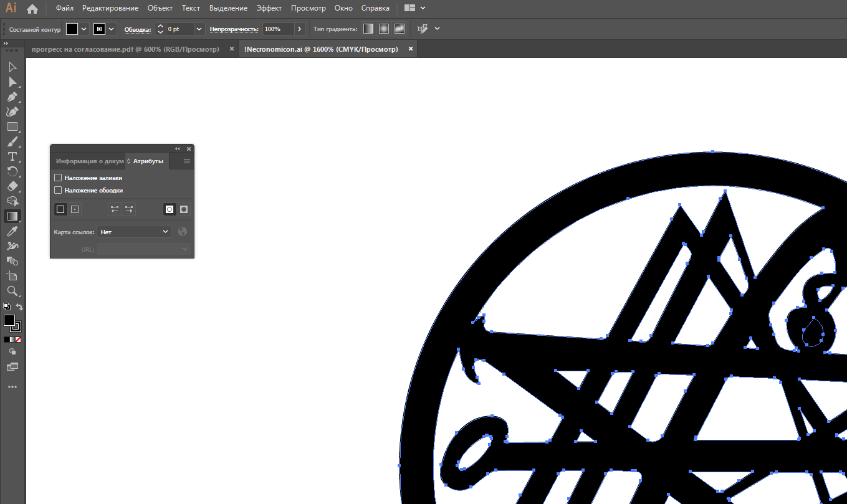Select the Selection tool (black arrow outline)
The image size is (847, 504).
click(12, 67)
